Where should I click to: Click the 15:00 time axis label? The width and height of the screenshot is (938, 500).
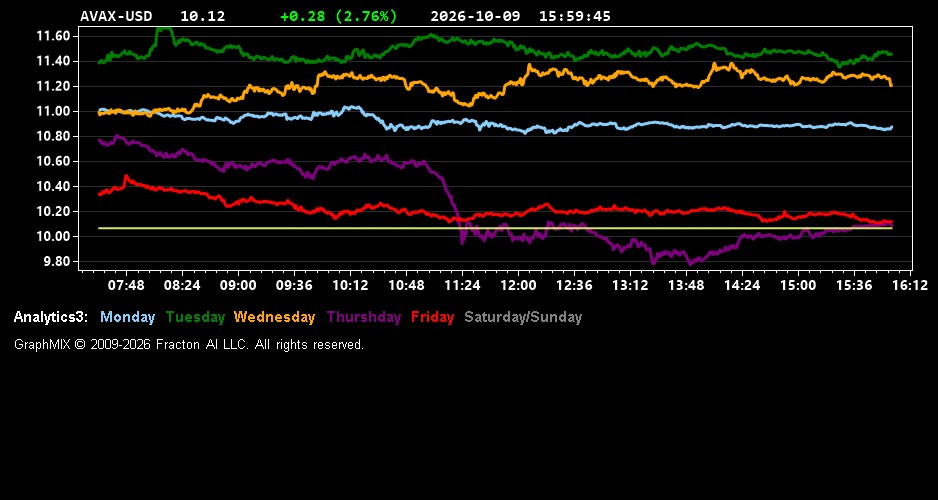(x=798, y=286)
